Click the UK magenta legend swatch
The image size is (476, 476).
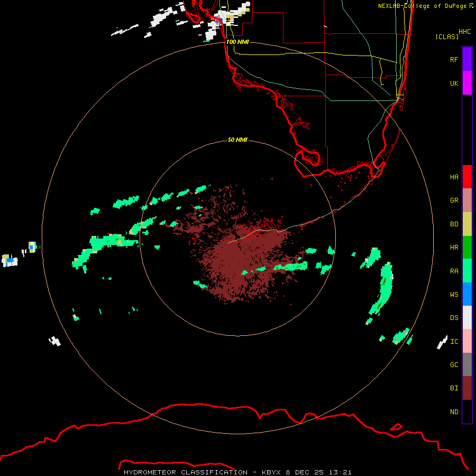click(x=467, y=83)
